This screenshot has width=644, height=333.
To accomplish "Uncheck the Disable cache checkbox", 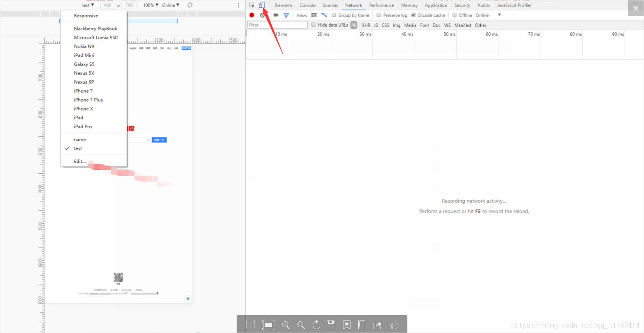I will [414, 15].
